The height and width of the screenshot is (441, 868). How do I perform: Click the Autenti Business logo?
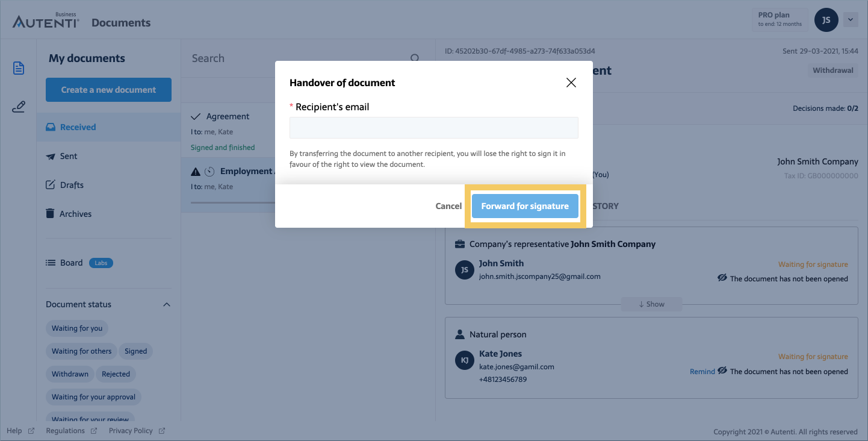click(46, 22)
